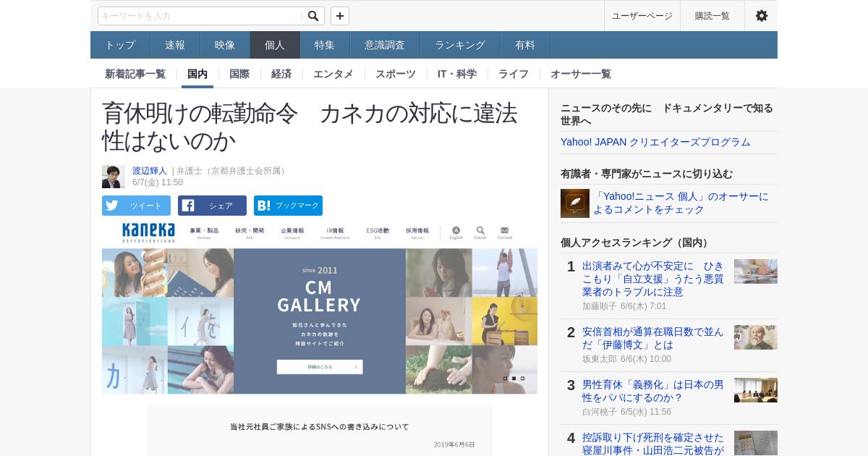Screen dimensions: 868x456
Task: Click the 6/7(金) 11:50 timestamp
Action: [x=158, y=182]
